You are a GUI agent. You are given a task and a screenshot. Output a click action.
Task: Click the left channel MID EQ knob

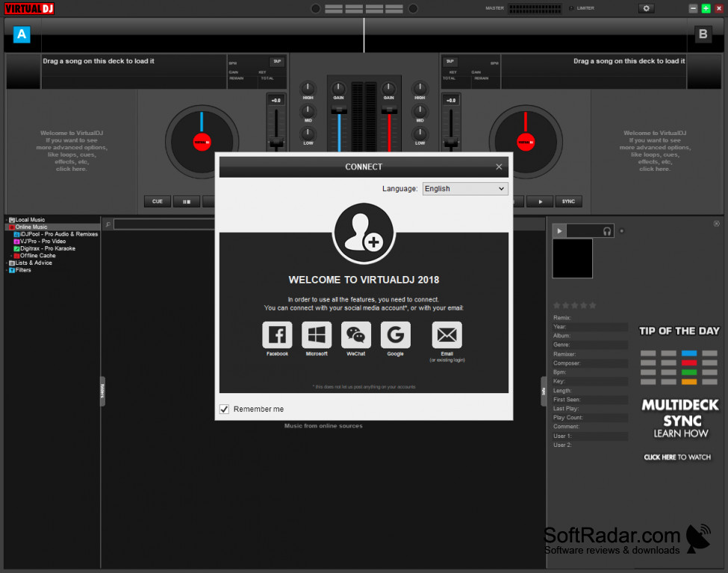308,110
